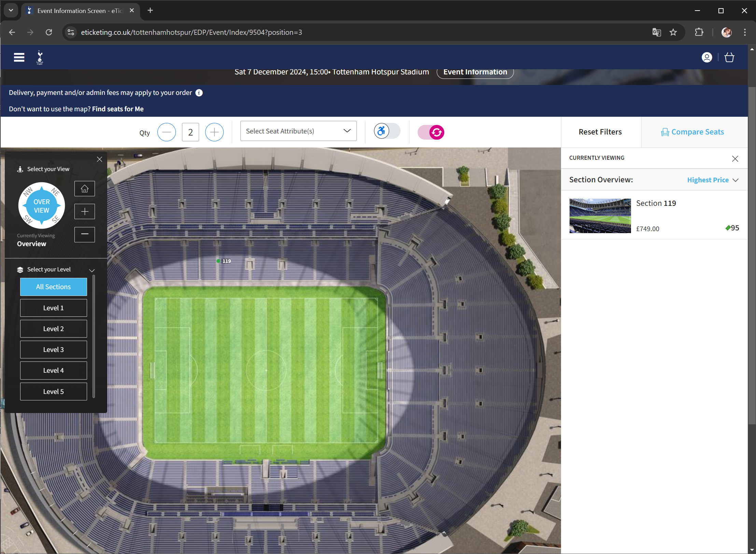This screenshot has width=756, height=554.
Task: Open the shopping basket
Action: (729, 57)
